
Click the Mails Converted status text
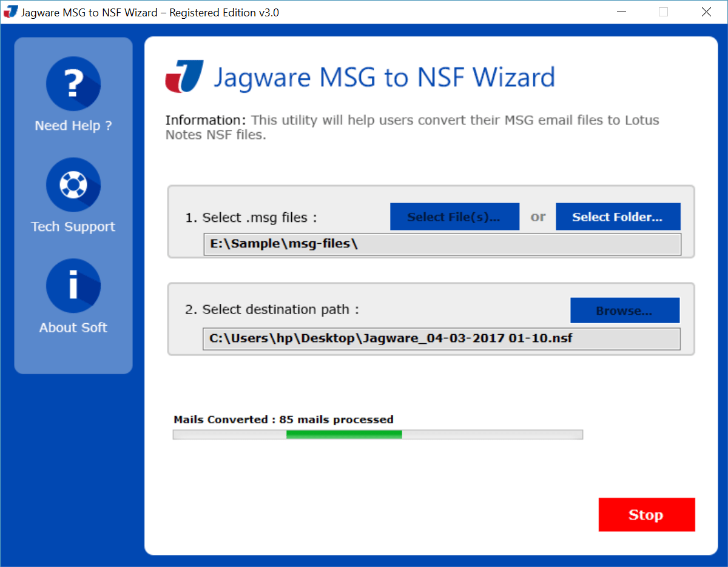click(x=283, y=419)
